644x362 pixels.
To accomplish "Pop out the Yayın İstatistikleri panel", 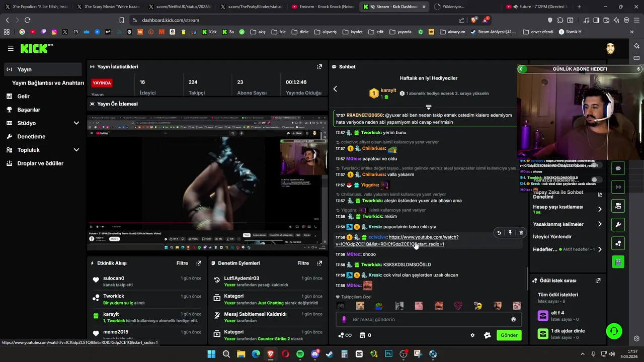I will pos(319,66).
